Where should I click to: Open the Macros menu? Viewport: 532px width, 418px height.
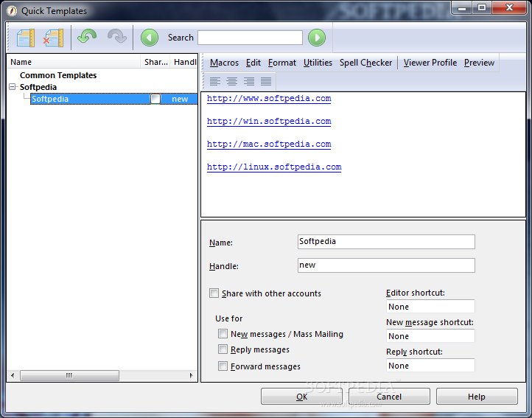[224, 63]
